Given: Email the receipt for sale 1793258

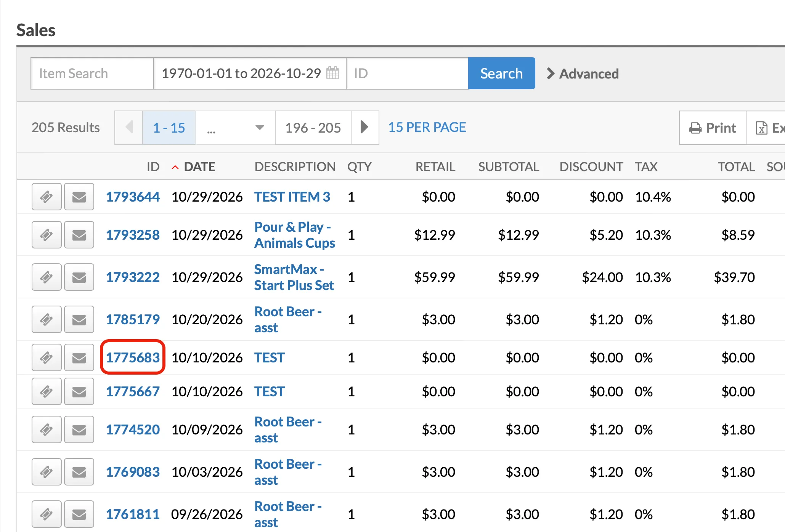Looking at the screenshot, I should (x=79, y=235).
